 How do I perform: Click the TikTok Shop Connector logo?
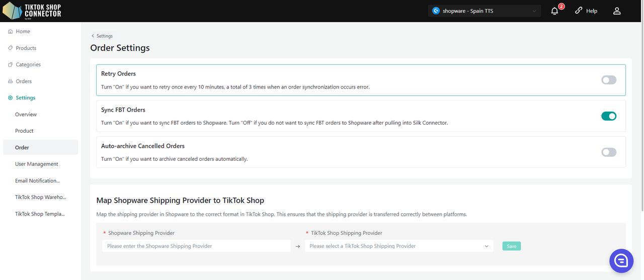coord(32,11)
